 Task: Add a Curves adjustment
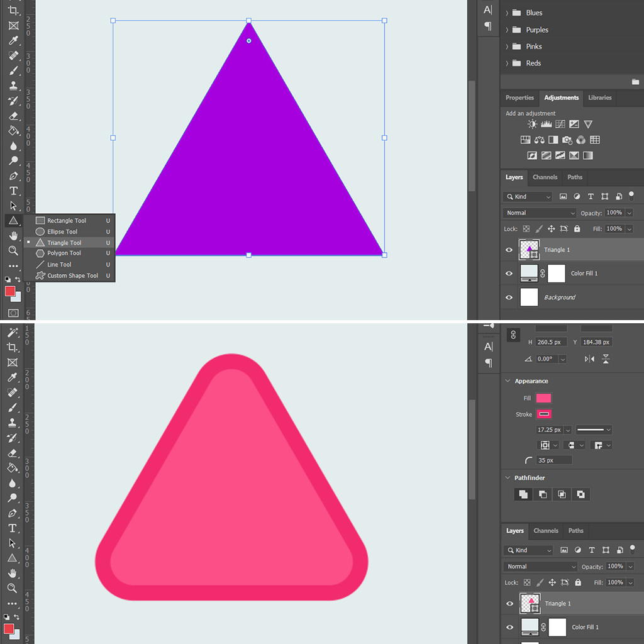(560, 124)
